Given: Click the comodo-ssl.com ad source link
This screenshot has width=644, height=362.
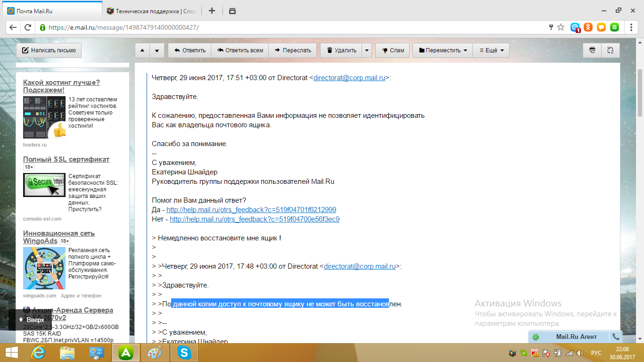Looking at the screenshot, I should point(42,219).
